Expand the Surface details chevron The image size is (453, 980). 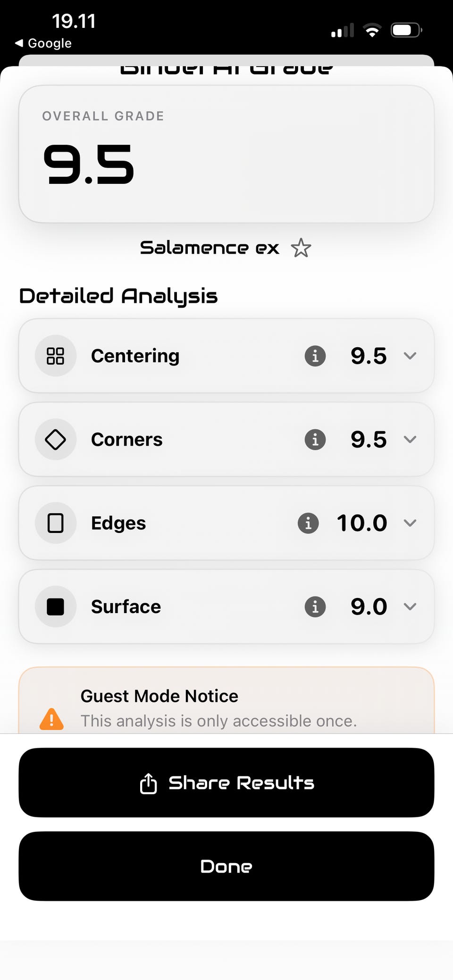pyautogui.click(x=410, y=606)
